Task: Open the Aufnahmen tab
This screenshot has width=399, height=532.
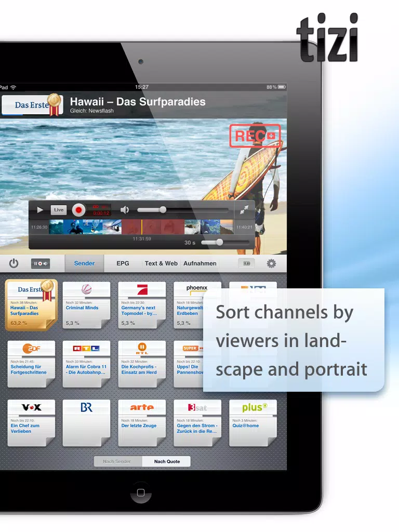Action: point(200,263)
